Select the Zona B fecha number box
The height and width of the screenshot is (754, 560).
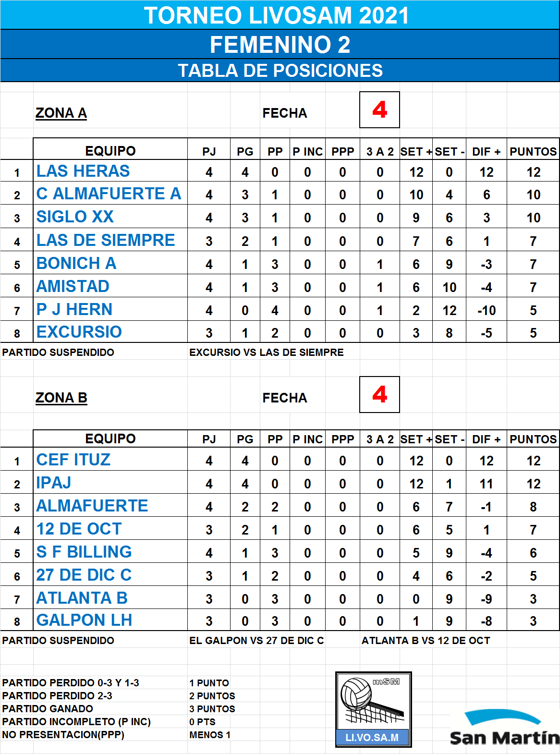(x=379, y=395)
